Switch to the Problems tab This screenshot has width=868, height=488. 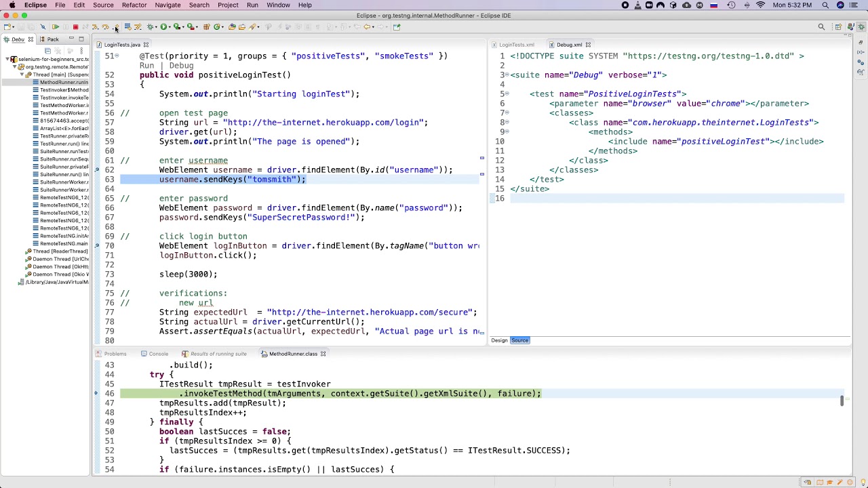pos(115,354)
